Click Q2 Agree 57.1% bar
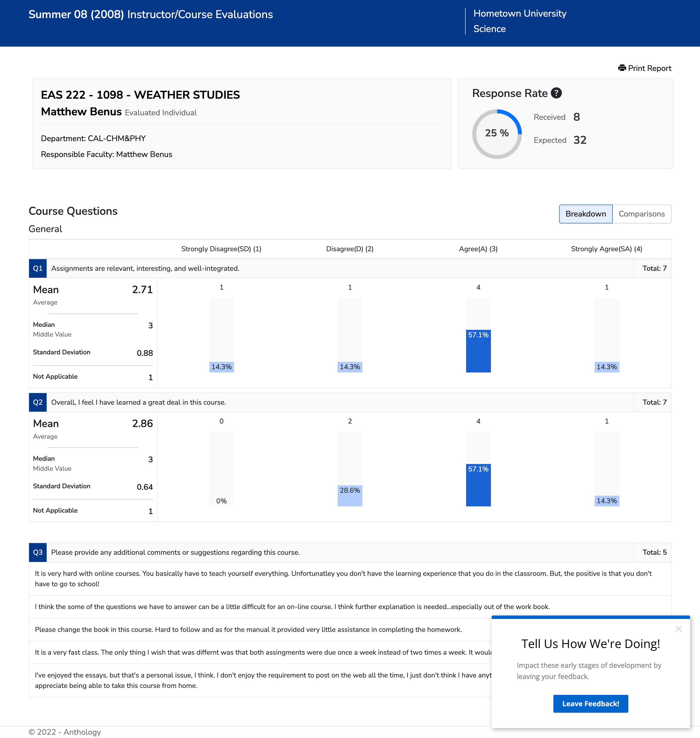The height and width of the screenshot is (738, 700). click(478, 485)
